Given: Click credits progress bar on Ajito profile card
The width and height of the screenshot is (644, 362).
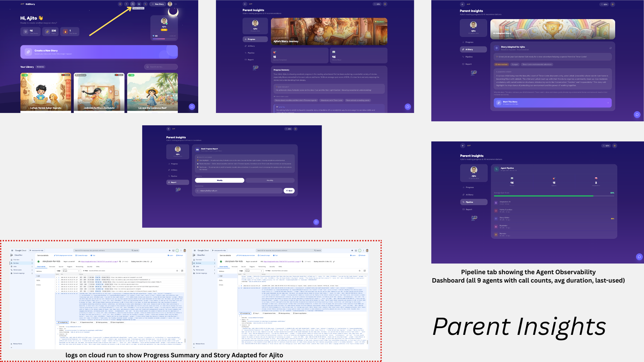Looking at the screenshot, I should click(164, 39).
